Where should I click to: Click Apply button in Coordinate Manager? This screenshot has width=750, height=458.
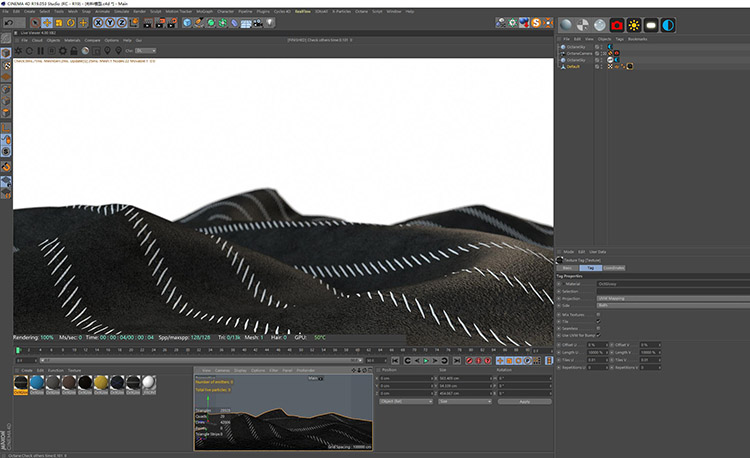tap(525, 402)
